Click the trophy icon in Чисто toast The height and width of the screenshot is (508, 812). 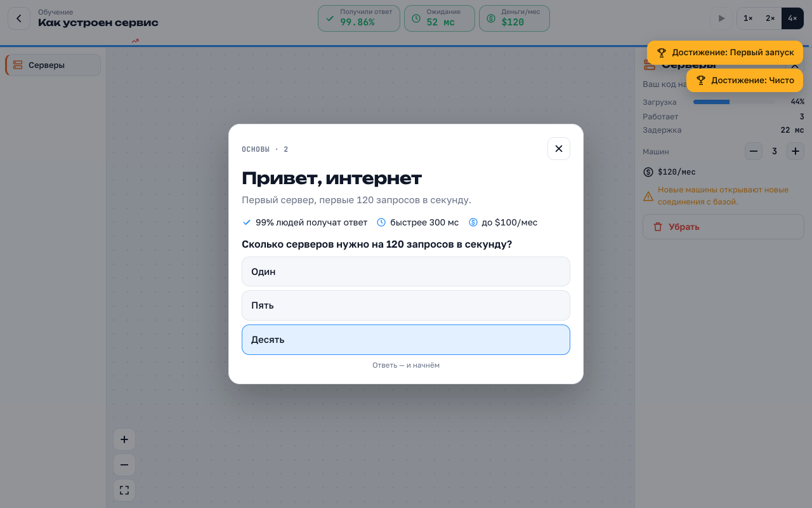point(701,81)
